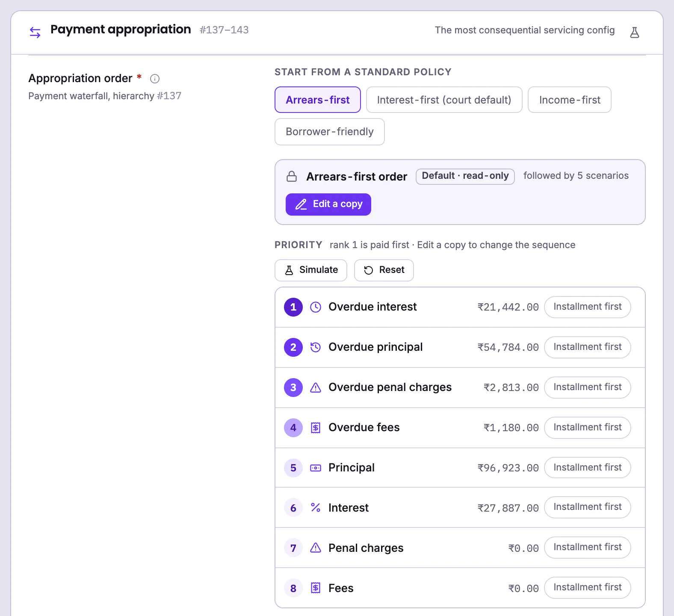Click the ₹1,180.00 Overdue fees amount
This screenshot has height=616, width=674.
(x=511, y=428)
